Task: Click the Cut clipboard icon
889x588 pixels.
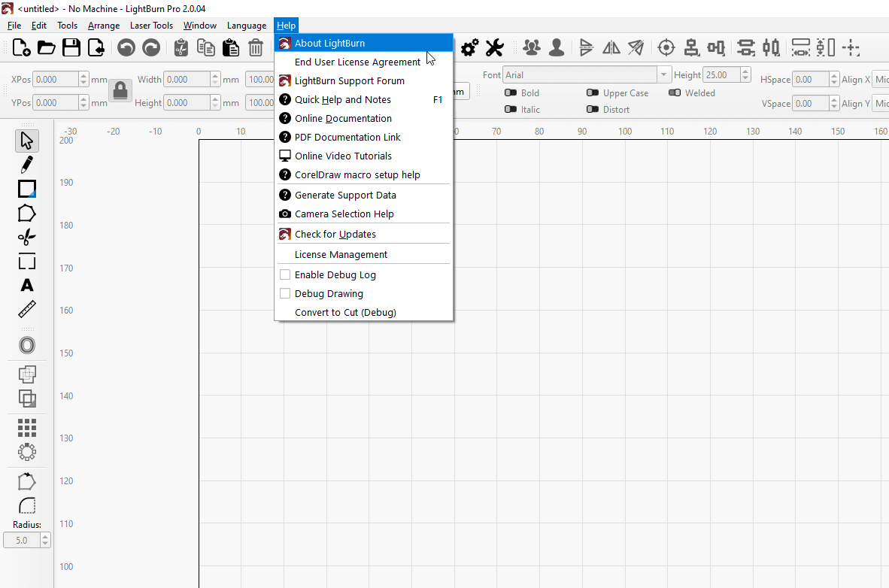Action: (181, 47)
